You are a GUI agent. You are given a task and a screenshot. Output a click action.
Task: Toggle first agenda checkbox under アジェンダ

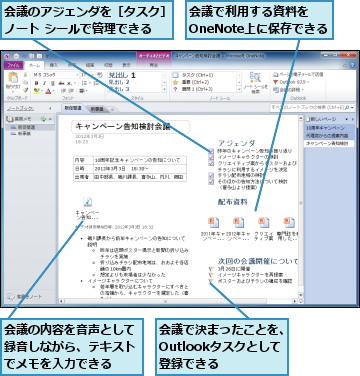211,151
